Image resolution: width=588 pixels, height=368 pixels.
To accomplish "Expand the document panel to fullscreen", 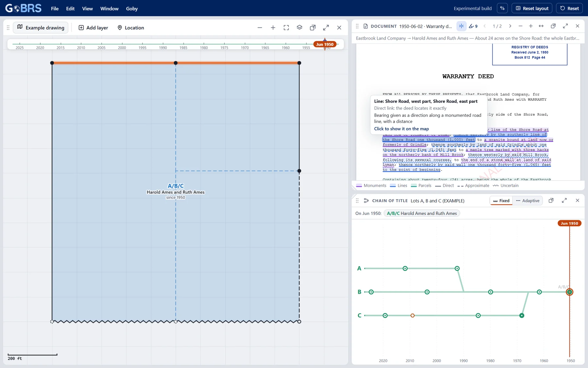I will tap(565, 26).
